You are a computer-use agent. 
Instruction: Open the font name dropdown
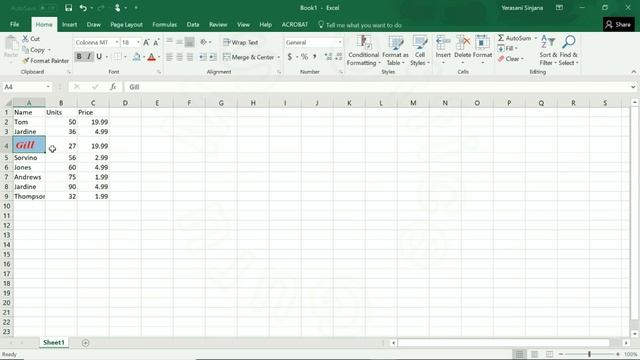117,42
